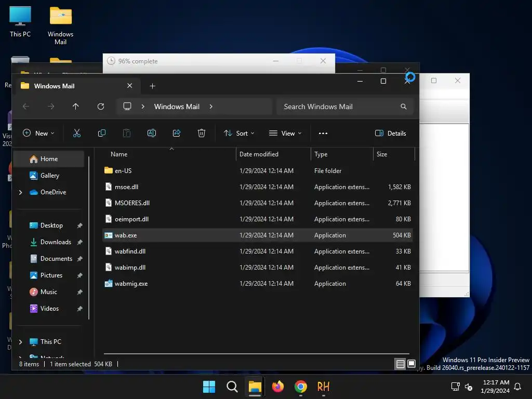
Task: Click the Windows Mail tab title
Action: click(54, 86)
